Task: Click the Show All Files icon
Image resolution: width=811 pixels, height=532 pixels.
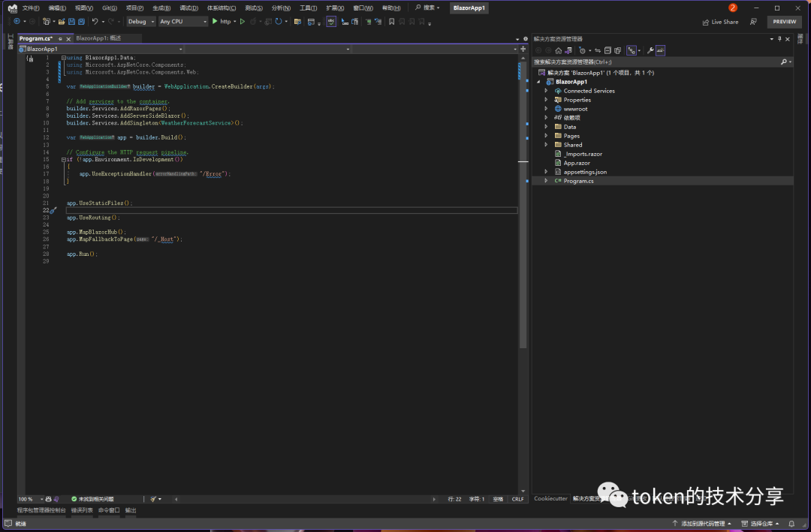Action: pos(617,51)
